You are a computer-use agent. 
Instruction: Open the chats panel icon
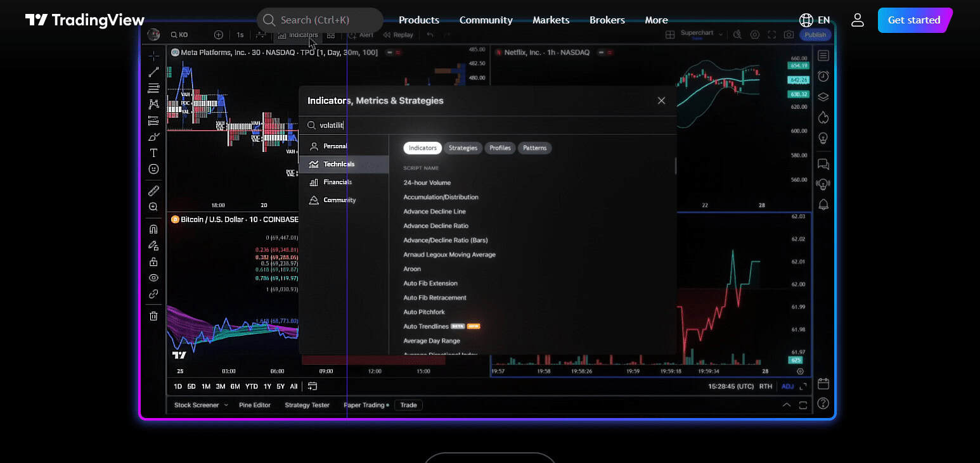pos(823,165)
